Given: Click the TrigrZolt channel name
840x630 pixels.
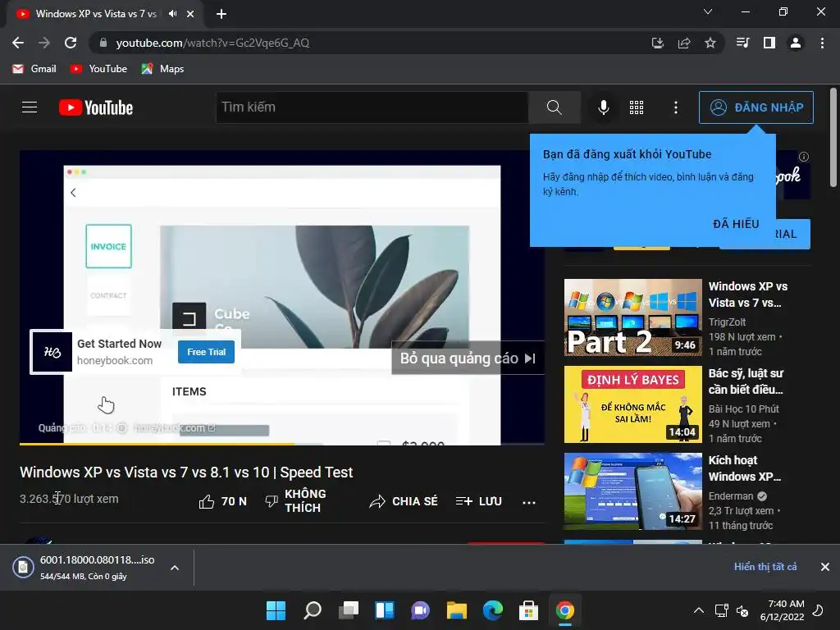Looking at the screenshot, I should coord(727,322).
